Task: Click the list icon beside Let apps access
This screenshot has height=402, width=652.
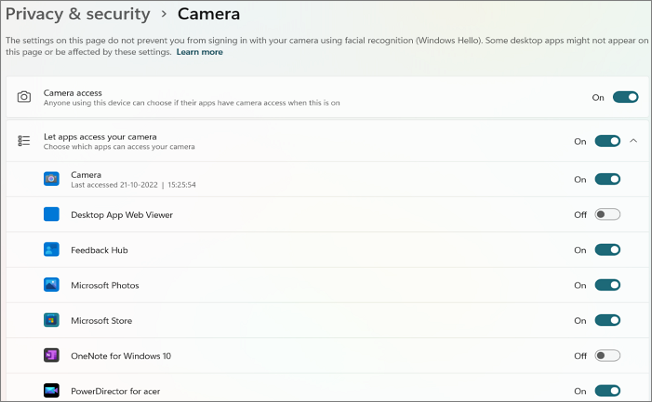Action: coord(24,141)
